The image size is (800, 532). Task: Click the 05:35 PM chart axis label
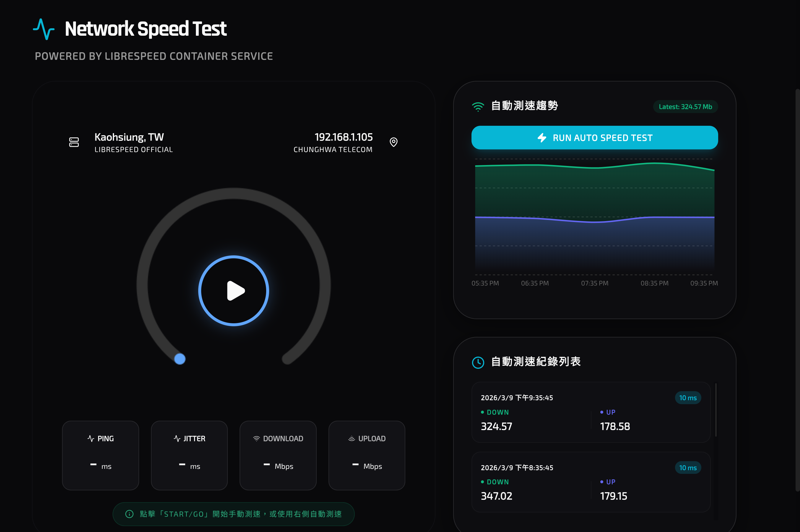click(x=485, y=283)
